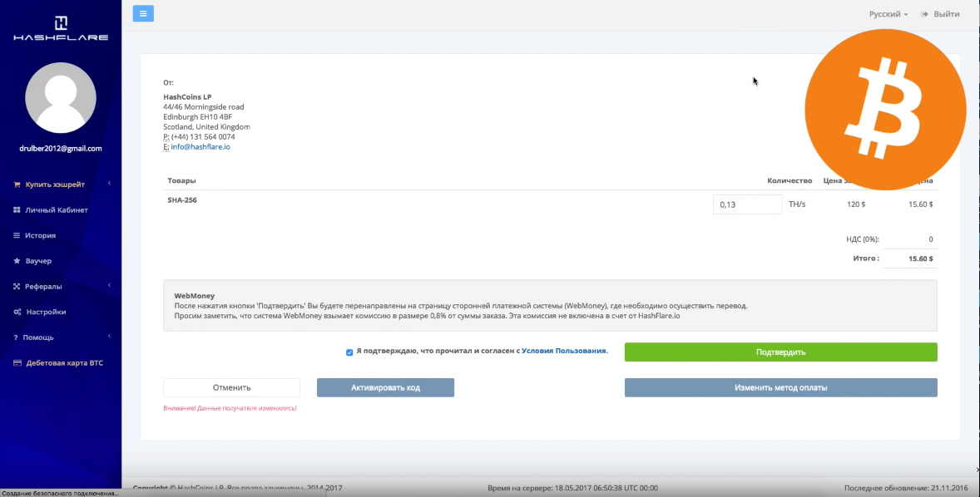Expand the Помощь submenu arrow

[x=109, y=337]
